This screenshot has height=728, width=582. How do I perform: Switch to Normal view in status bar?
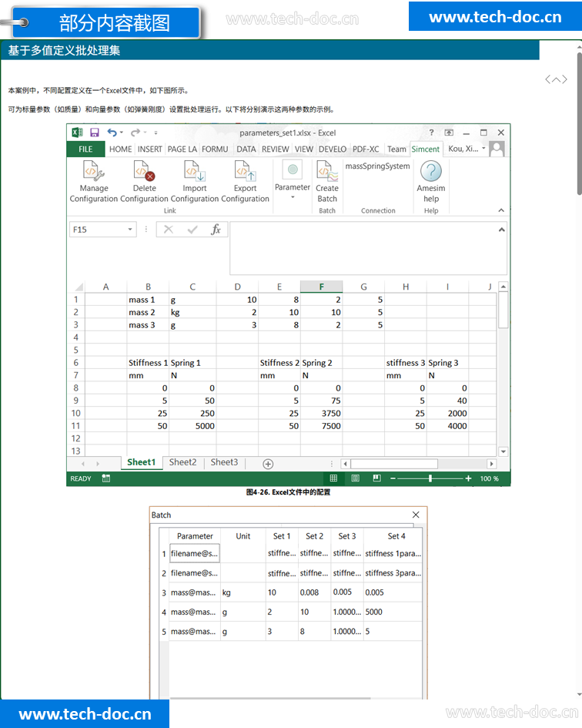(x=333, y=478)
